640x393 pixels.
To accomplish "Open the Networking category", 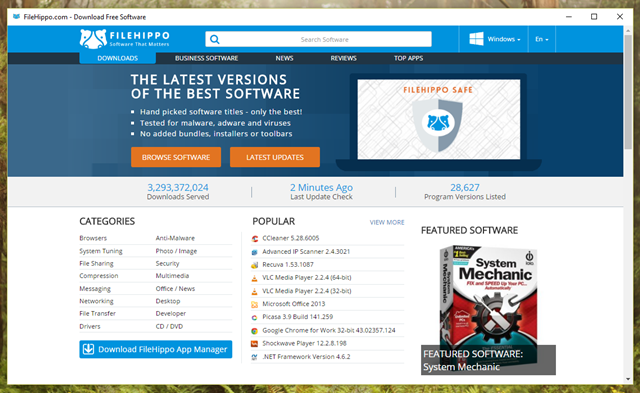I will 96,301.
